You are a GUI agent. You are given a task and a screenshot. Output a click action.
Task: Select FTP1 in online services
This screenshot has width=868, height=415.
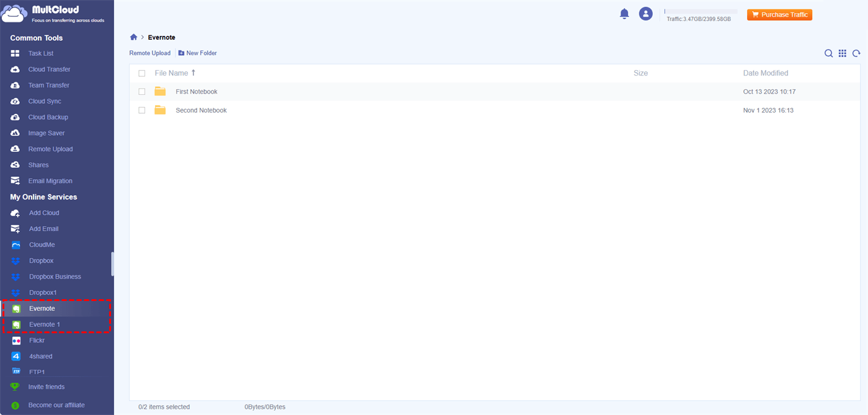pyautogui.click(x=37, y=372)
